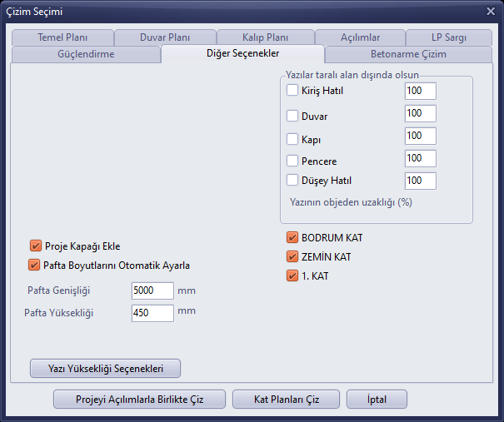Uncheck BODRUM KAT floor
This screenshot has width=504, height=422.
pos(292,238)
